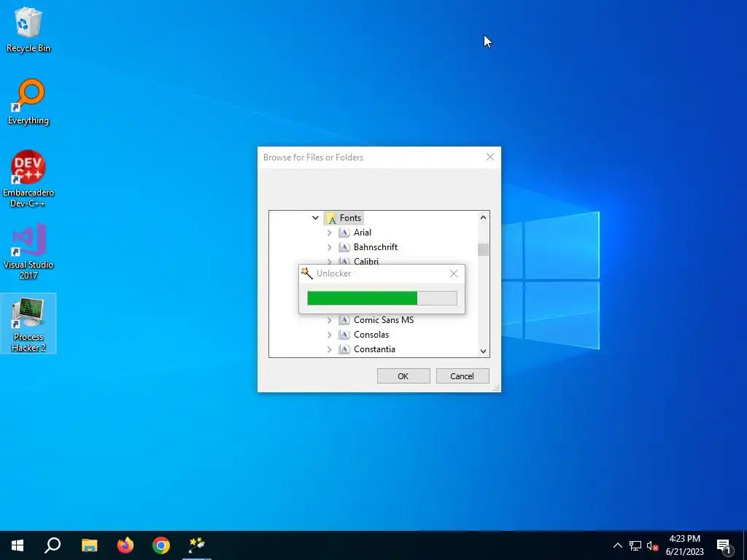This screenshot has height=560, width=747.
Task: Click the dialog resize grip
Action: point(496,388)
